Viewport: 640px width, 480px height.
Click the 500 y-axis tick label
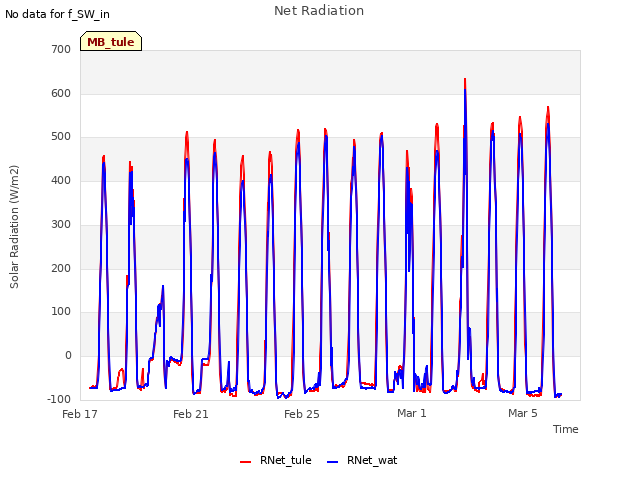click(x=61, y=137)
